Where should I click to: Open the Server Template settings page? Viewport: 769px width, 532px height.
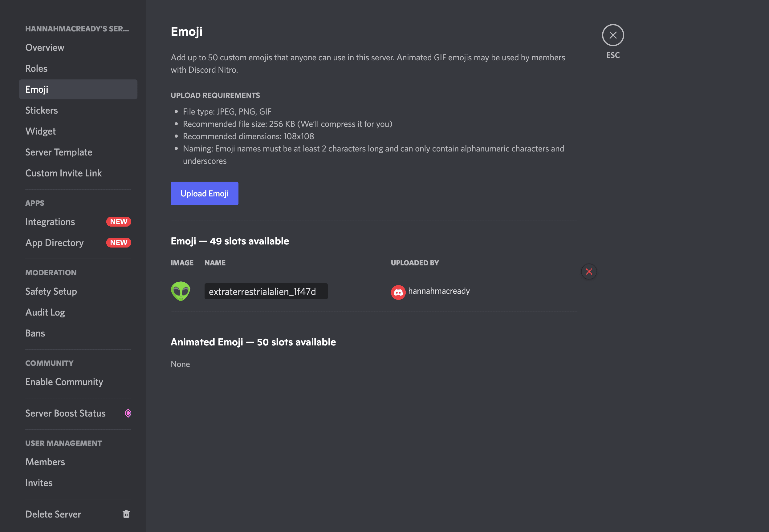click(x=59, y=151)
